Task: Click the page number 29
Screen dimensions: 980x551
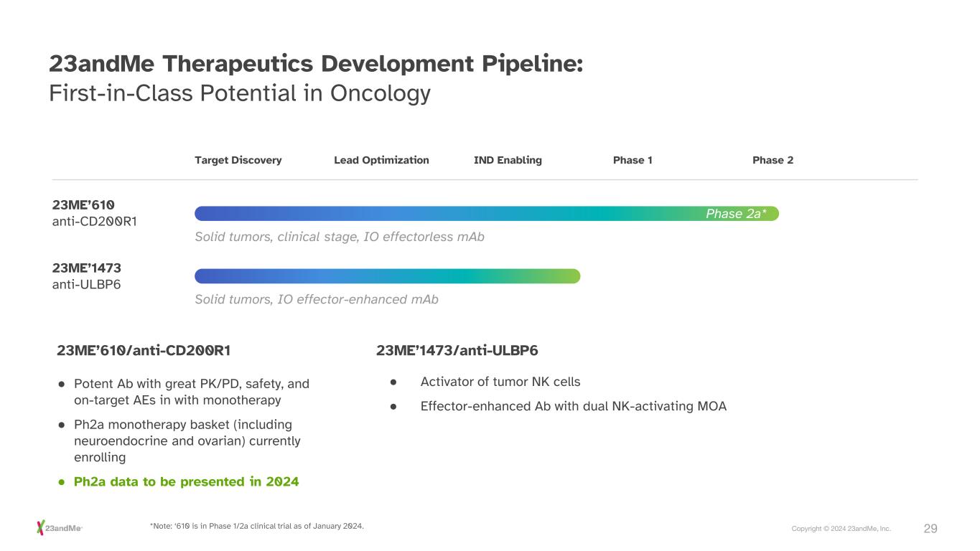Action: coord(930,529)
